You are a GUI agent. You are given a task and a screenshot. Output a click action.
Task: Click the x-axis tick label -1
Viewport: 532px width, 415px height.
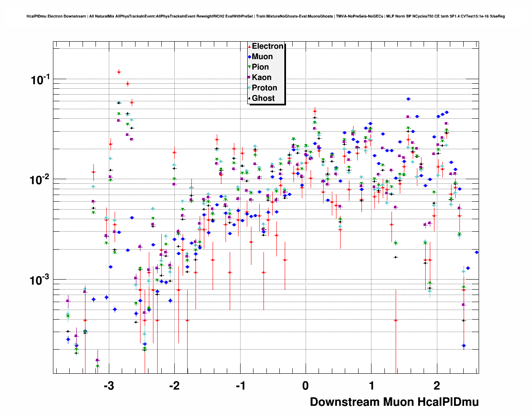click(x=240, y=386)
